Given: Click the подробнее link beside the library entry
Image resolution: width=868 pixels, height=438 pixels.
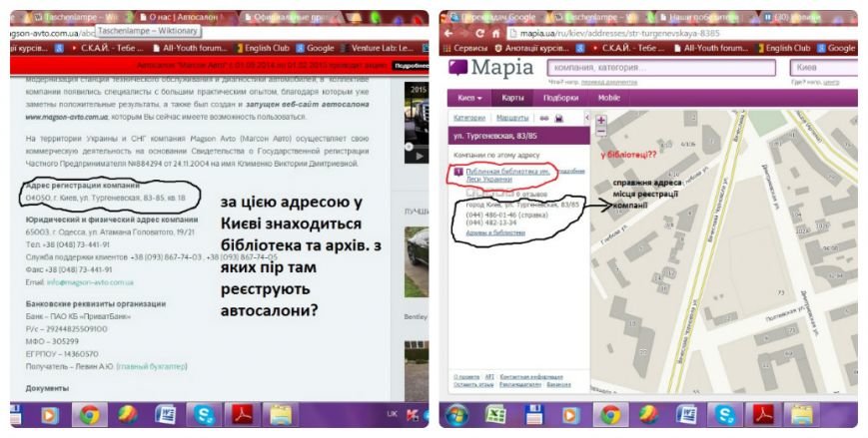Looking at the screenshot, I should point(569,172).
